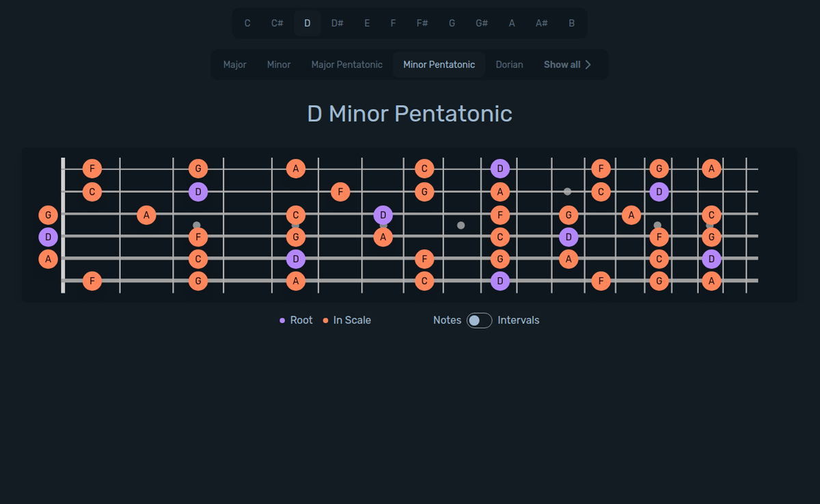
Task: Show the Dorian mode
Action: click(509, 64)
